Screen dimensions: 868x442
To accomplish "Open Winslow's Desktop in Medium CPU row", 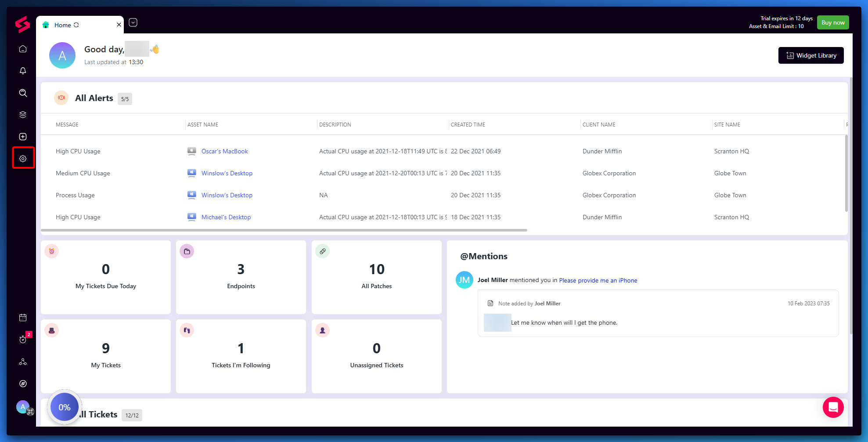I will [227, 173].
